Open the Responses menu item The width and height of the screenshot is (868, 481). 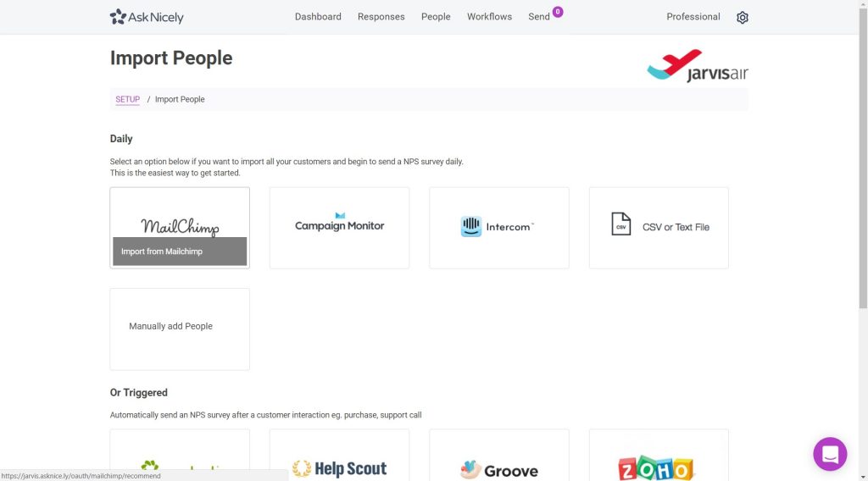pyautogui.click(x=381, y=17)
